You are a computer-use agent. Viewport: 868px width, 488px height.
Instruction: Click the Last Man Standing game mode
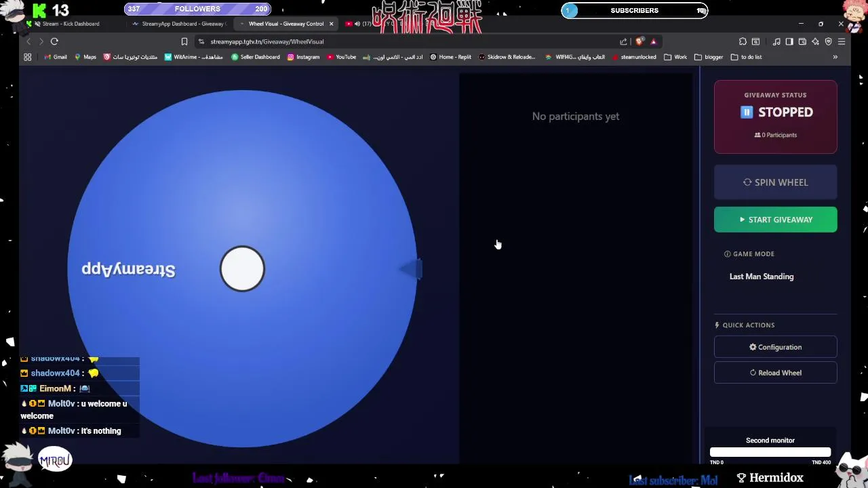coord(761,277)
